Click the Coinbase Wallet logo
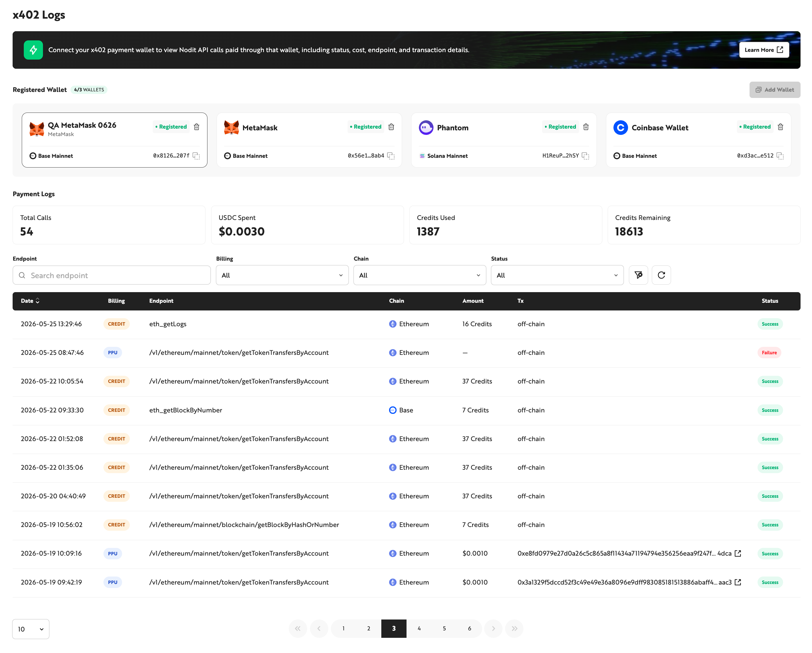The image size is (812, 653). [621, 127]
